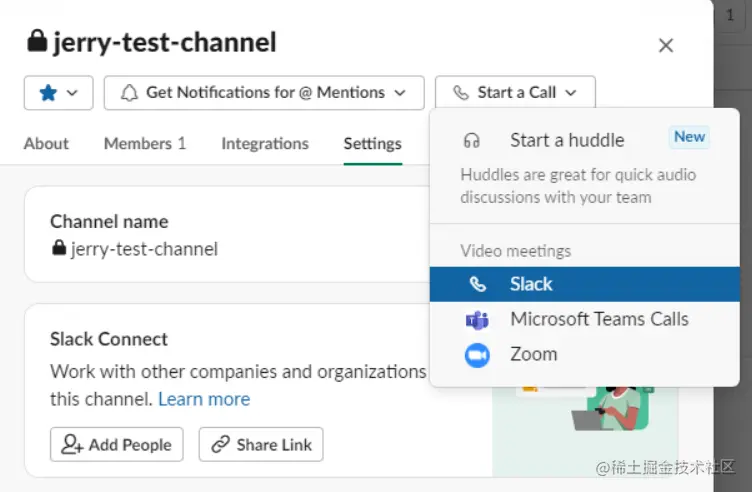Switch to the About tab
Viewport: 752px width, 492px height.
pos(46,144)
